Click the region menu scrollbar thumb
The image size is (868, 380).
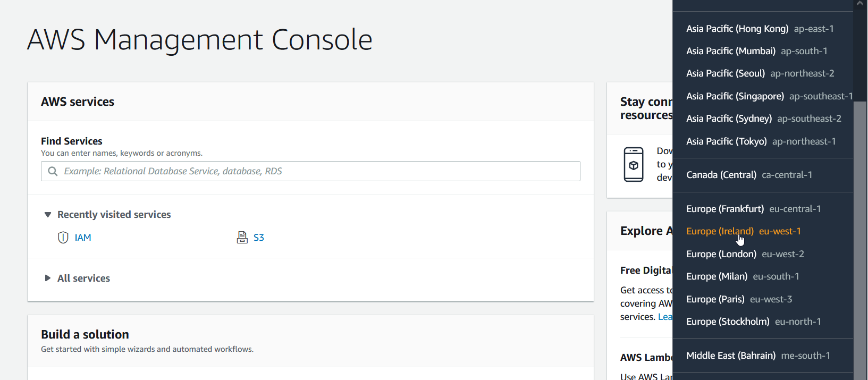[860, 239]
